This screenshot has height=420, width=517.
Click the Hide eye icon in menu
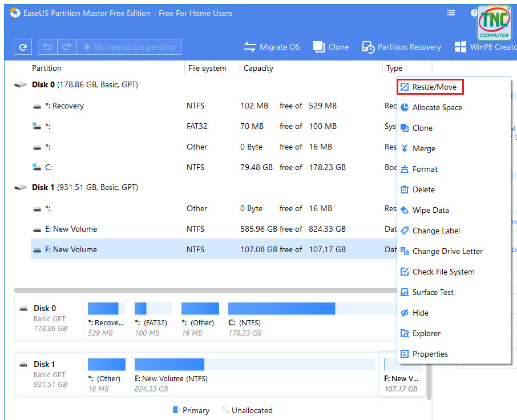[x=404, y=313]
